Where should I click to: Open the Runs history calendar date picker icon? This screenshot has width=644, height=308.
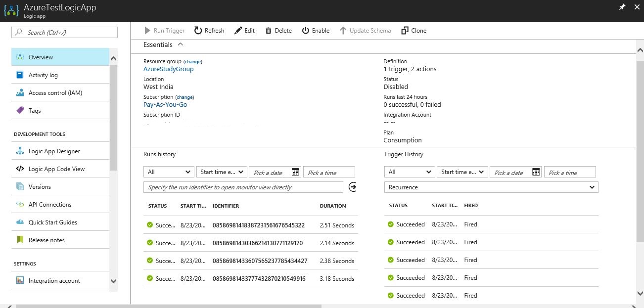coord(295,172)
